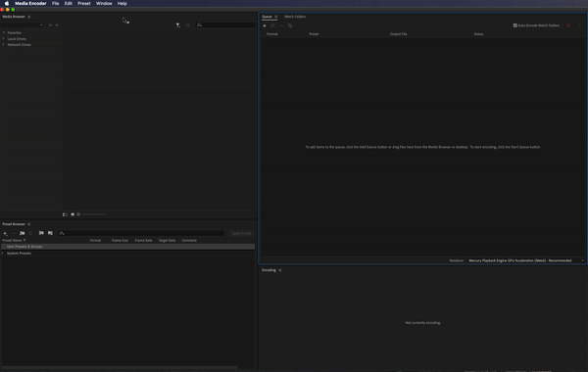Click the Preset Browser search field
The width and height of the screenshot is (588, 372).
pyautogui.click(x=141, y=233)
